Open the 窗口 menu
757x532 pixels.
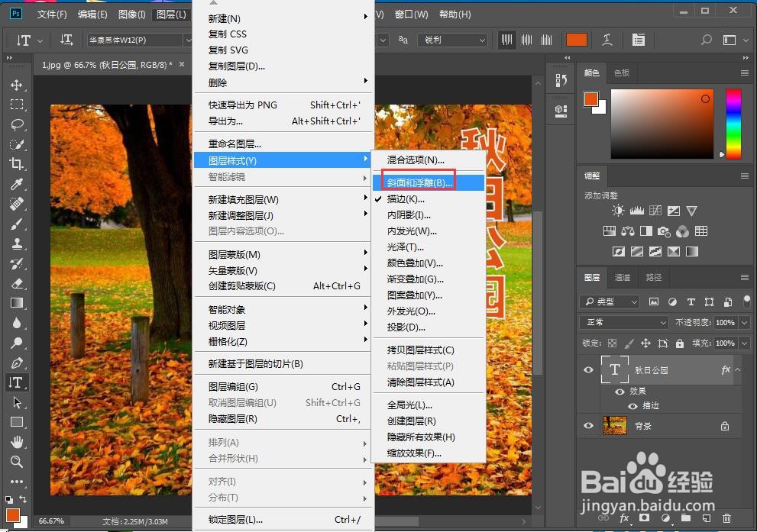coord(413,14)
